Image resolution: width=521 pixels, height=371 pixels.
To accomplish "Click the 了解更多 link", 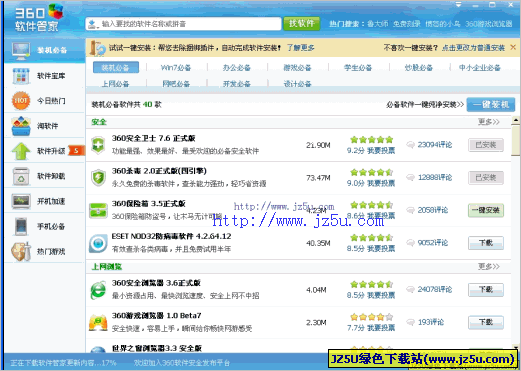I will coord(301,48).
